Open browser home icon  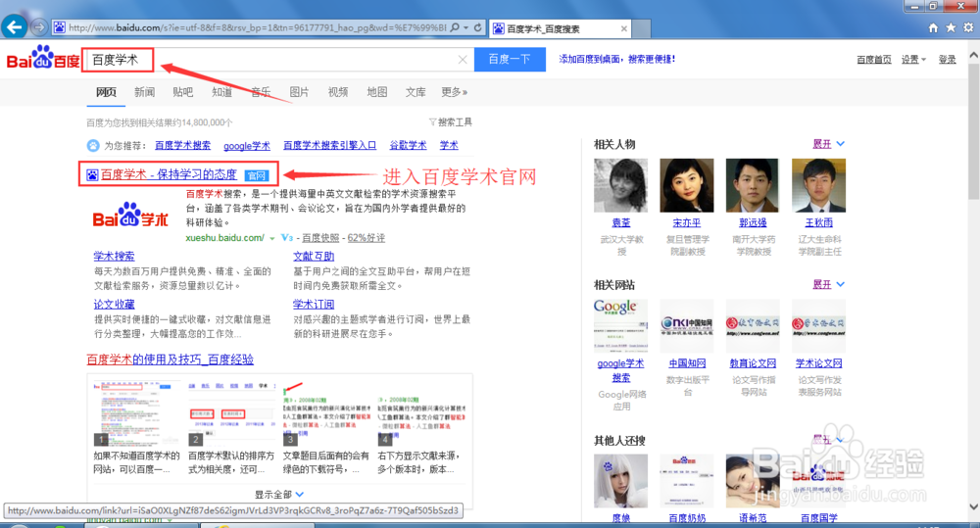[933, 27]
